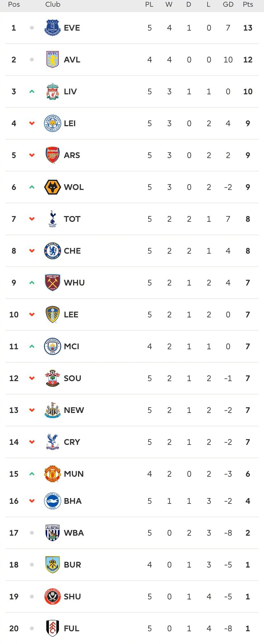
Task: Select the Liverpool crest icon
Action: click(52, 91)
